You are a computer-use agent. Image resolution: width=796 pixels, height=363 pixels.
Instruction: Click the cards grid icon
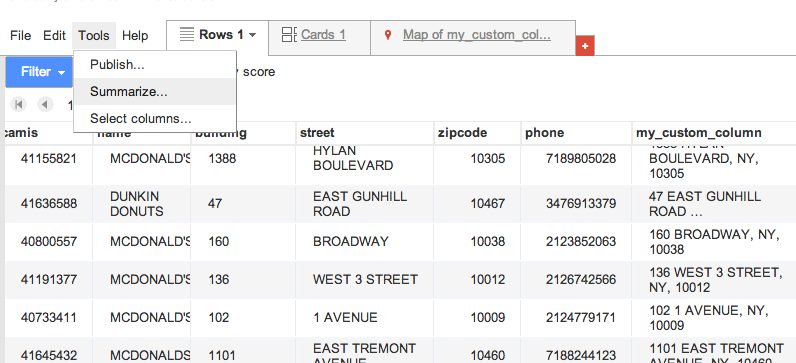(289, 35)
